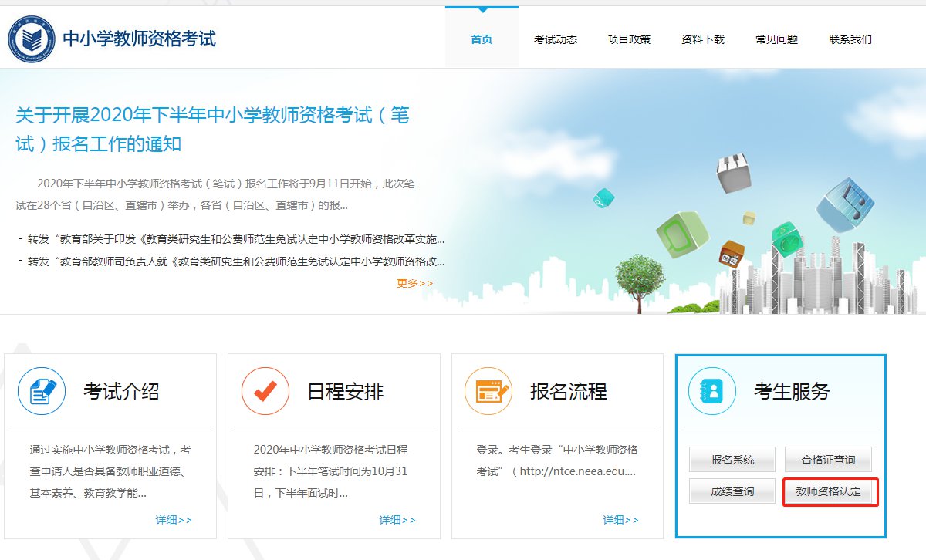
Task: Click the 日程安排 card heading
Action: click(x=345, y=392)
